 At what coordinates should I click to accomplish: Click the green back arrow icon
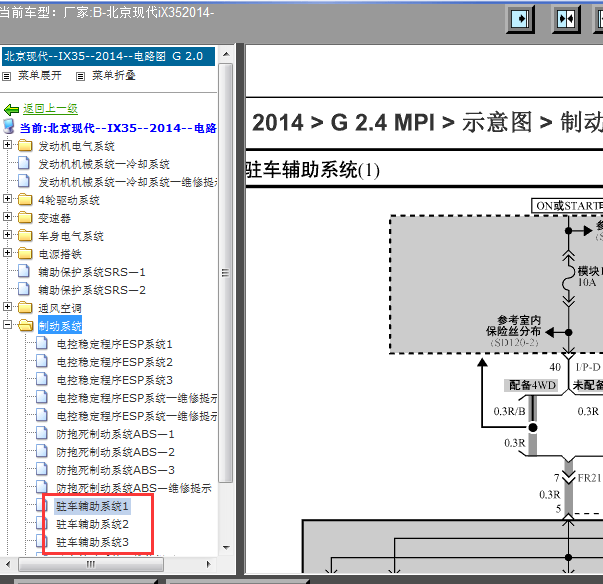click(11, 110)
